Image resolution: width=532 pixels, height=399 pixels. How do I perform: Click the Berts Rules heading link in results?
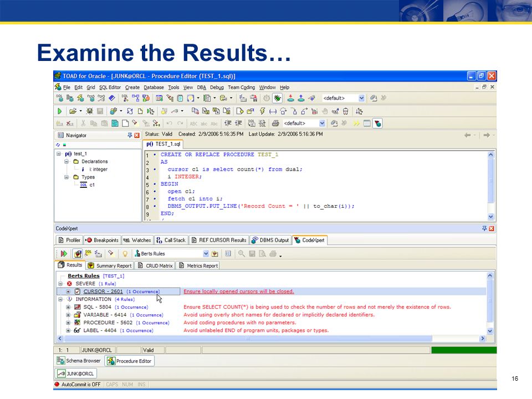84,276
